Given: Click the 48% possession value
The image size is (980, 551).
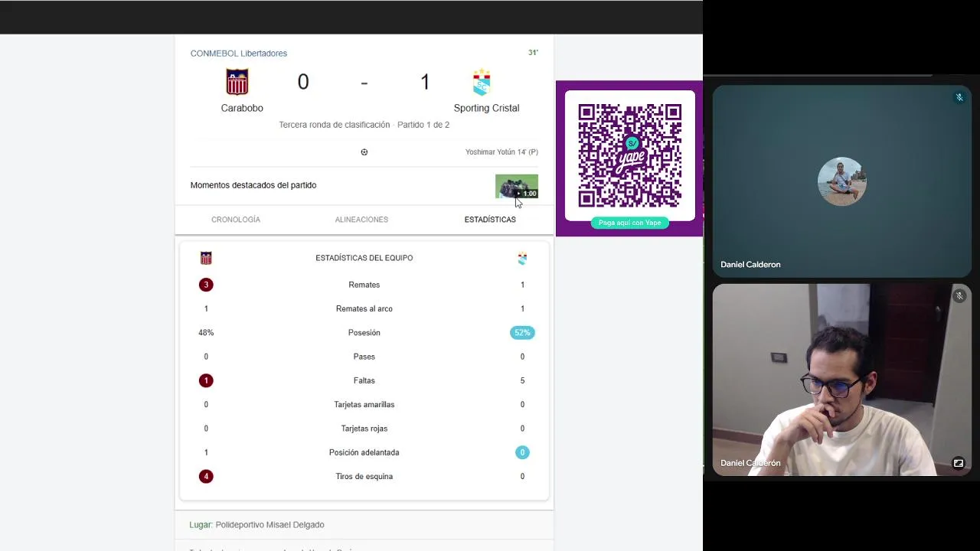Looking at the screenshot, I should coord(206,333).
